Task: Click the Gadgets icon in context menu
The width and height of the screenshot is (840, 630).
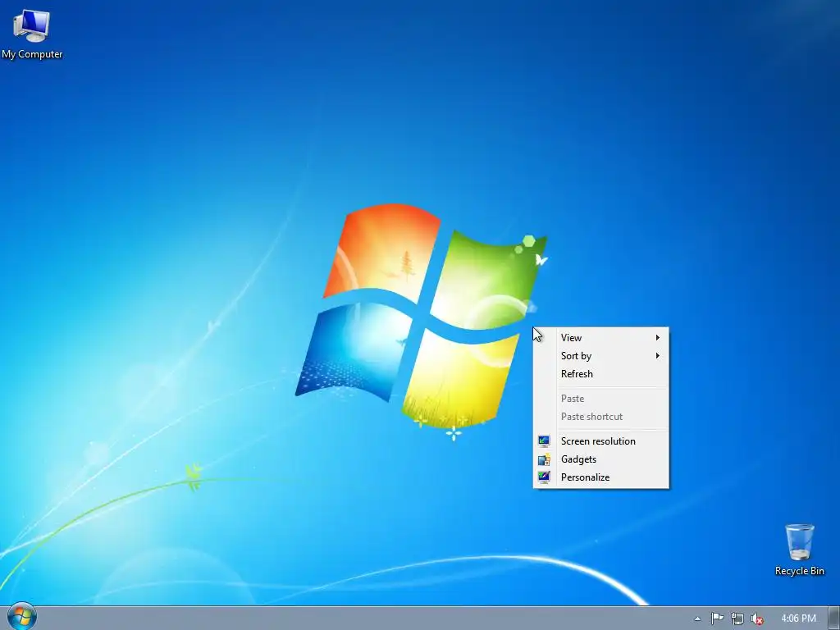Action: pyautogui.click(x=544, y=459)
